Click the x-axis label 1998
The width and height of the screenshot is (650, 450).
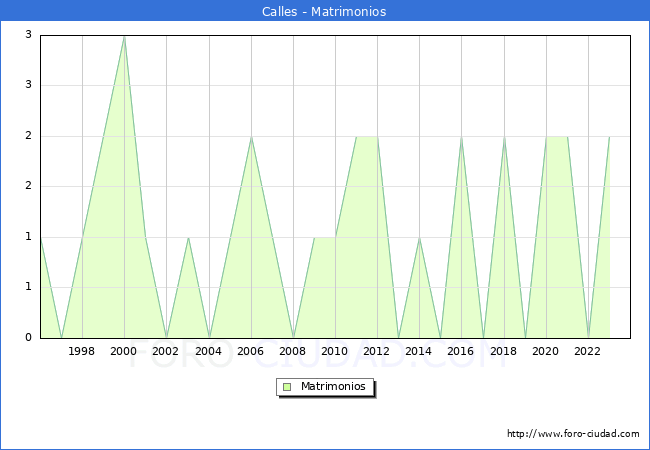(81, 351)
